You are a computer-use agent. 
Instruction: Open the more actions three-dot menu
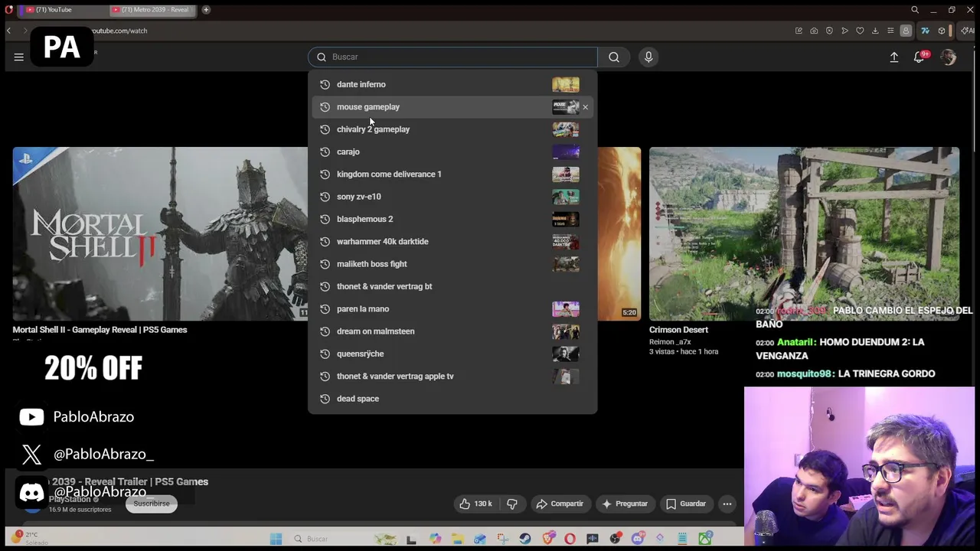click(727, 504)
